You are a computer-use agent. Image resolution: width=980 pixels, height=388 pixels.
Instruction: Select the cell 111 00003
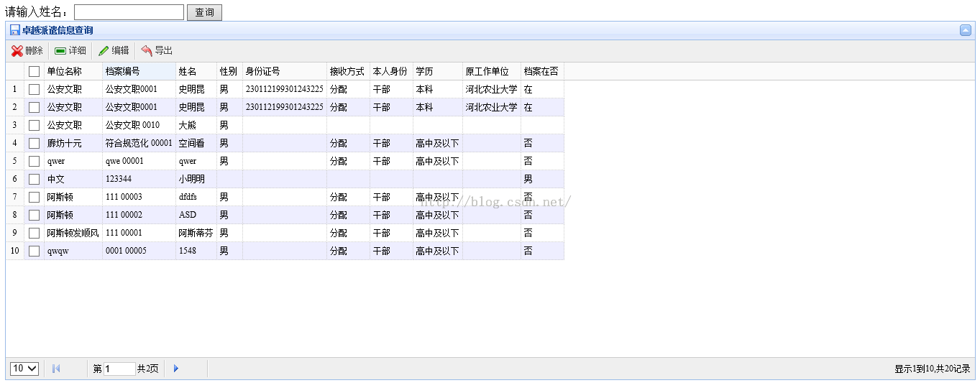coord(139,198)
